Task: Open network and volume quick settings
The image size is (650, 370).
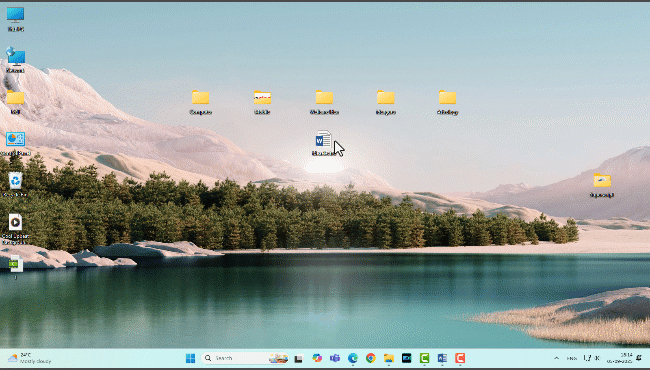Action: (592, 358)
